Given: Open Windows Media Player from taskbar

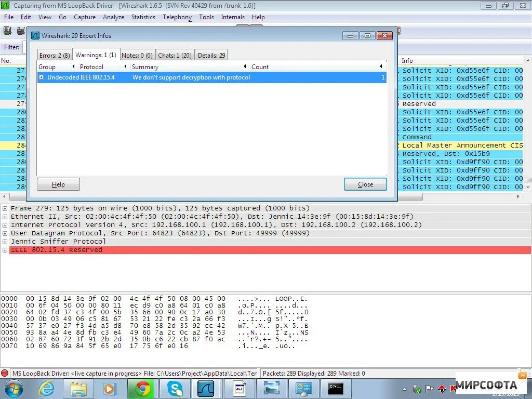Looking at the screenshot, I should (109, 389).
